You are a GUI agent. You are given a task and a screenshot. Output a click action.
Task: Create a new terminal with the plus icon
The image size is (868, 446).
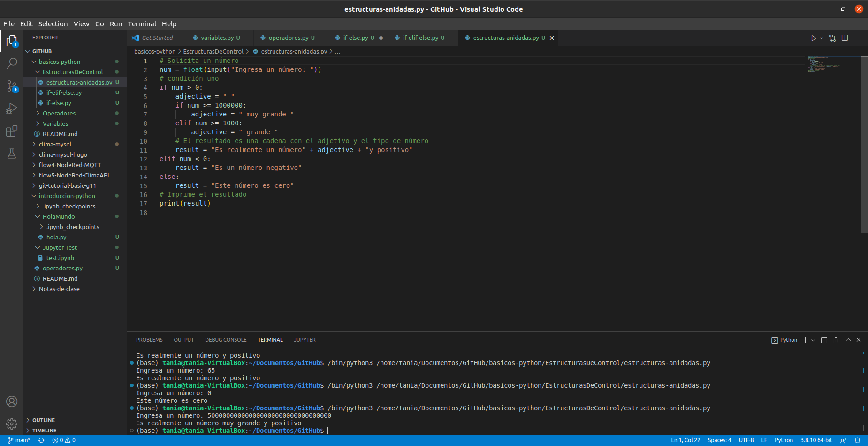point(806,340)
